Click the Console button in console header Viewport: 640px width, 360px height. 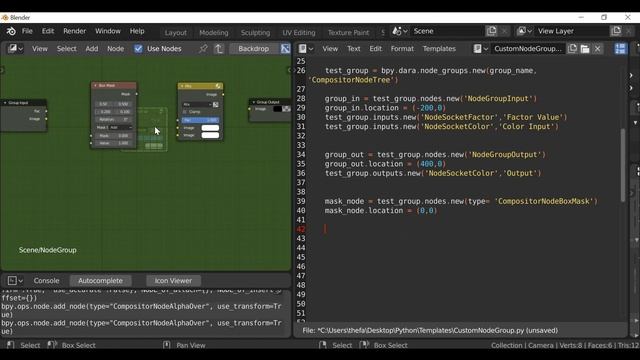47,280
